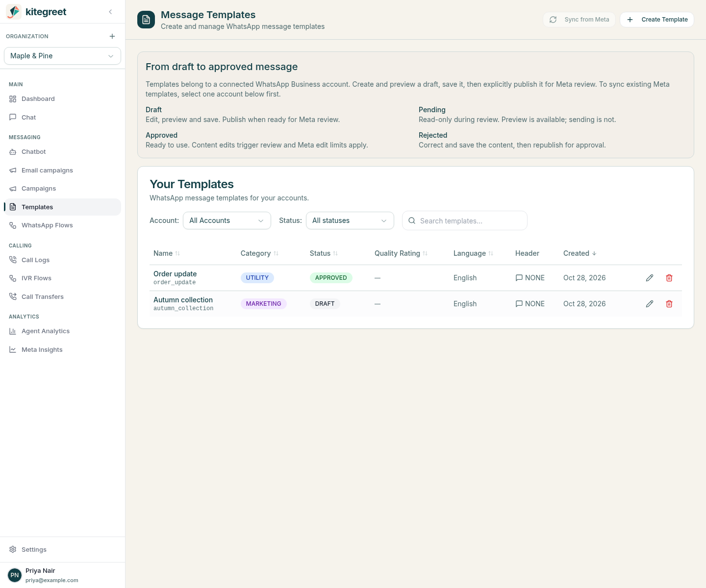The width and height of the screenshot is (706, 588).
Task: Open Priya Nair account profile
Action: pos(62,575)
